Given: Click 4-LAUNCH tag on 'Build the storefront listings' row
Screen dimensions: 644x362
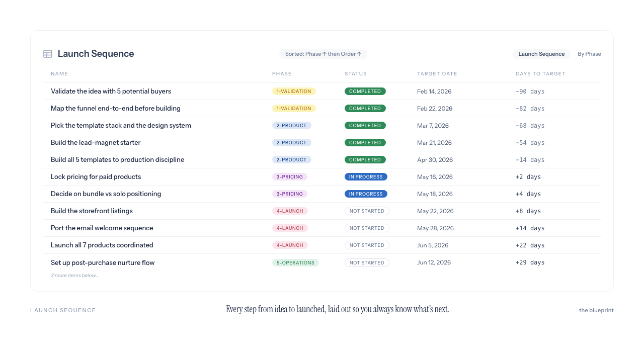Looking at the screenshot, I should pyautogui.click(x=290, y=211).
